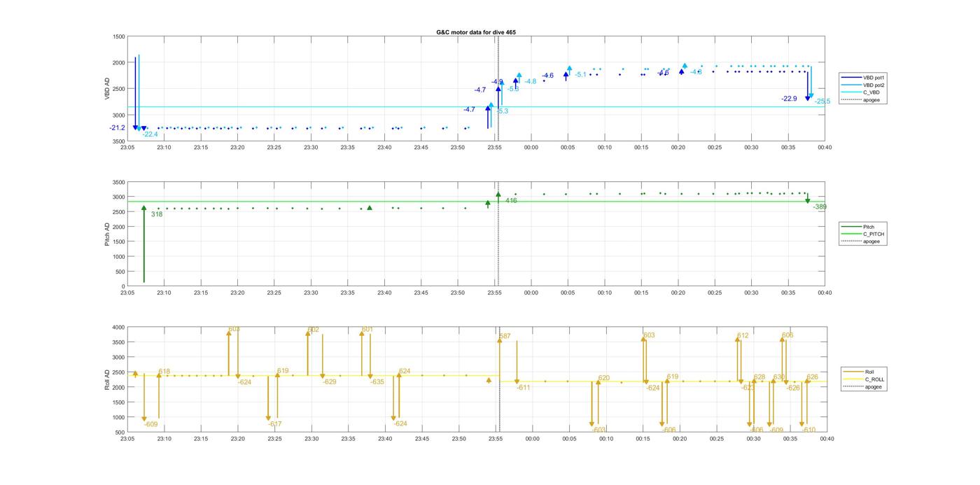Click the '0' y-tick on Pitch plot

(124, 287)
